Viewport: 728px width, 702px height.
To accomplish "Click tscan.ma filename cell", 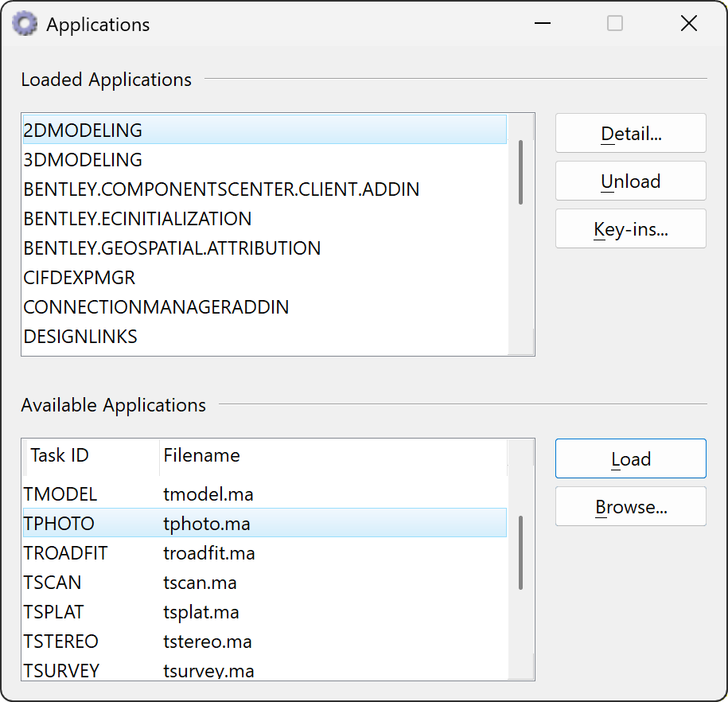I will coord(200,583).
